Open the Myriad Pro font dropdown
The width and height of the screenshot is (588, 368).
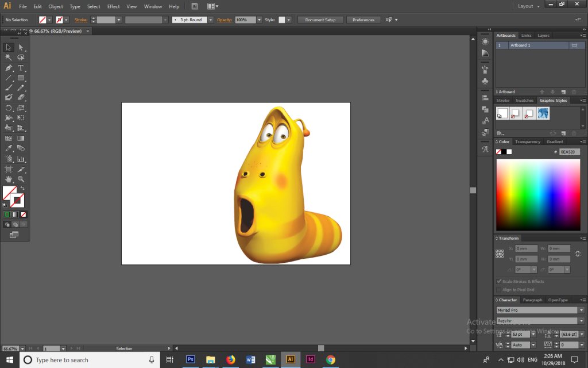tap(581, 310)
